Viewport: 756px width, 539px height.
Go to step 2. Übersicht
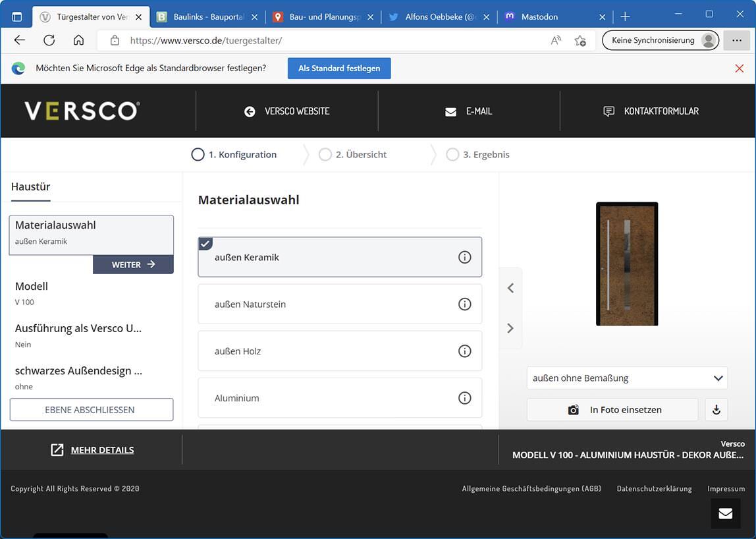pos(353,154)
